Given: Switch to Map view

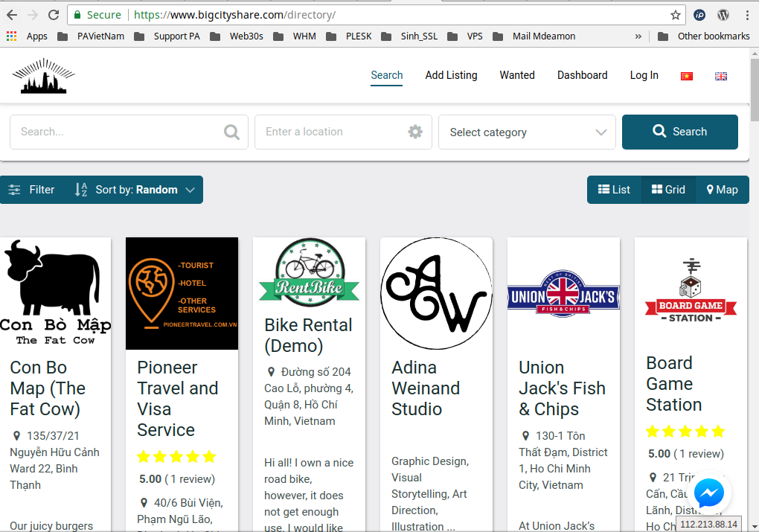Looking at the screenshot, I should pos(723,190).
